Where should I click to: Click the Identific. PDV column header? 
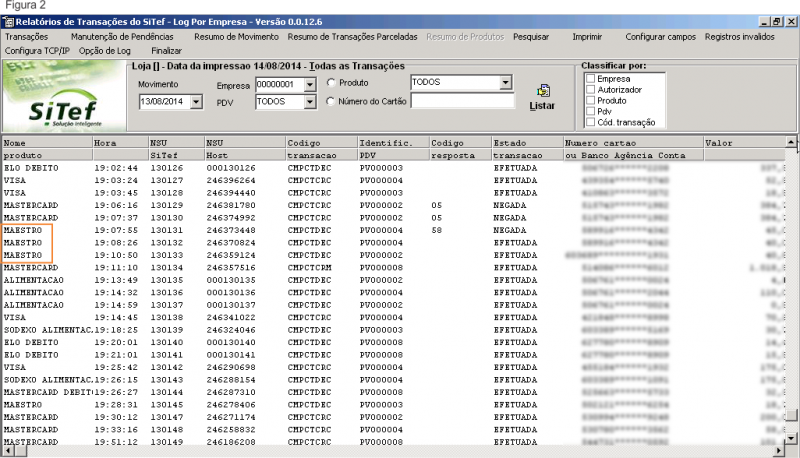pos(393,149)
